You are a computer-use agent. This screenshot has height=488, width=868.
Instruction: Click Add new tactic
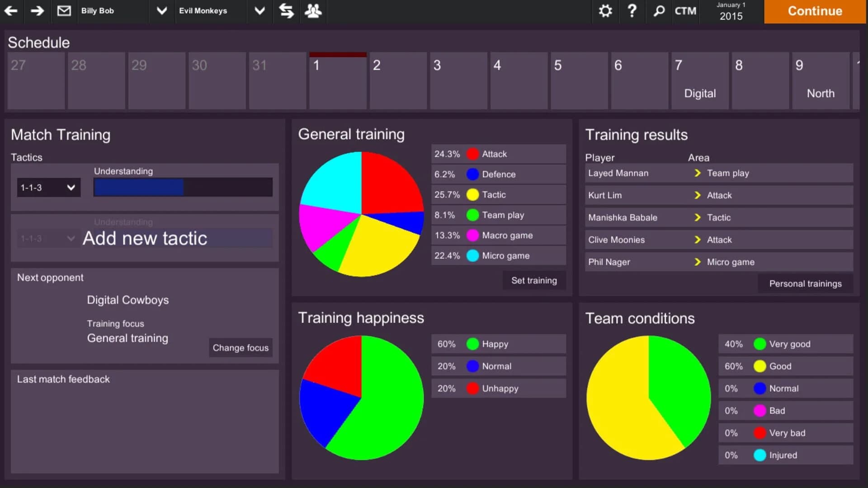145,238
